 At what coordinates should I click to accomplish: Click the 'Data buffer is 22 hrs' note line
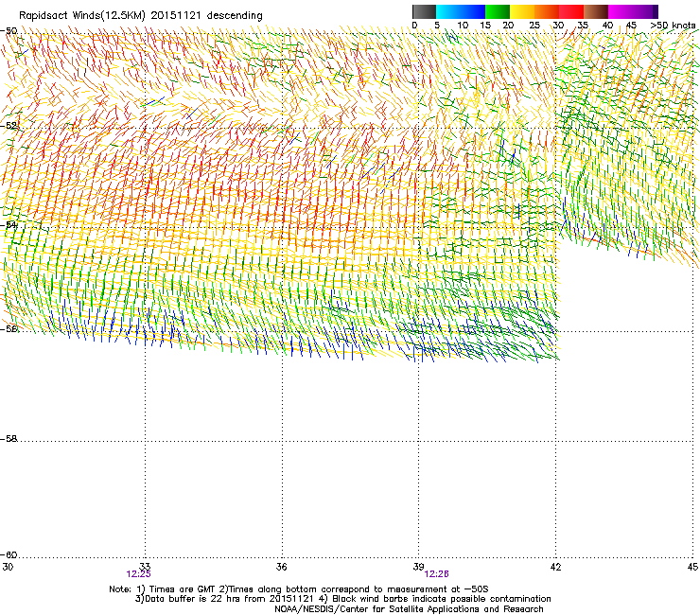pos(342,599)
